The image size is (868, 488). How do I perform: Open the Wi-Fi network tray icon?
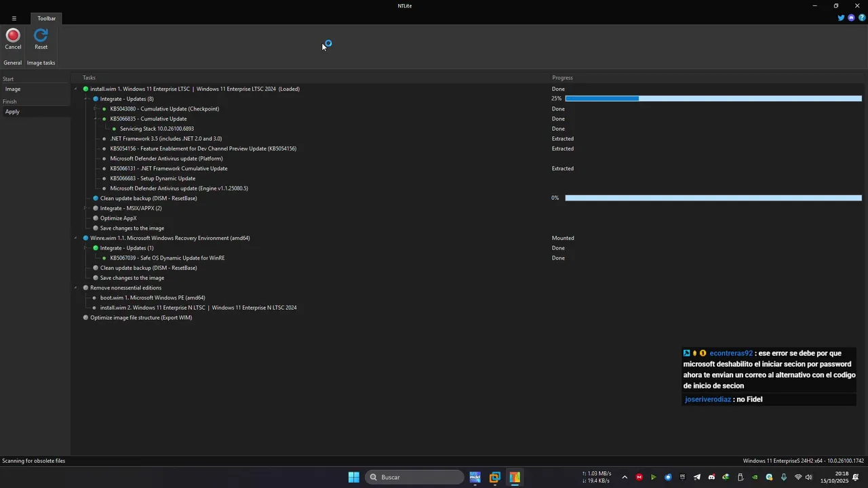tap(798, 477)
